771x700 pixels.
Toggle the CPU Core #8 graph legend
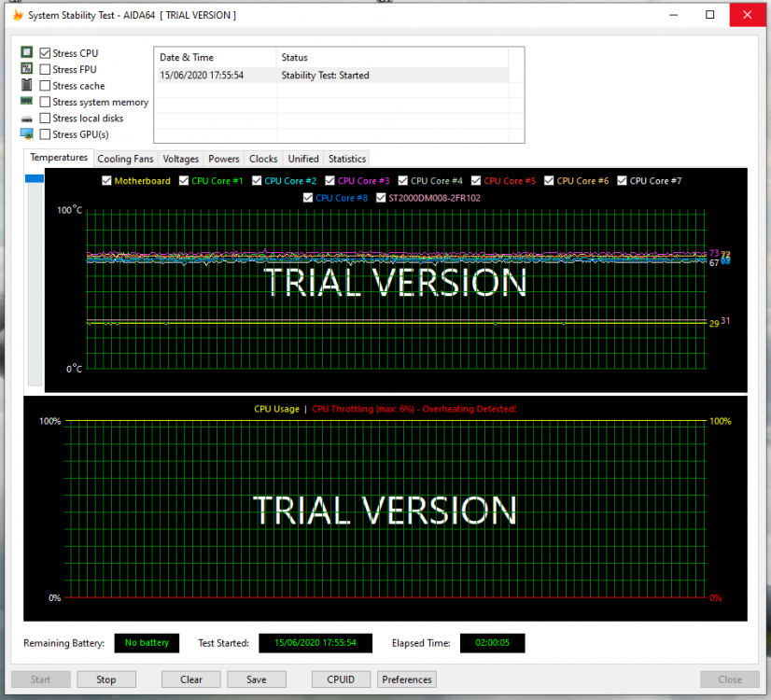(x=308, y=197)
